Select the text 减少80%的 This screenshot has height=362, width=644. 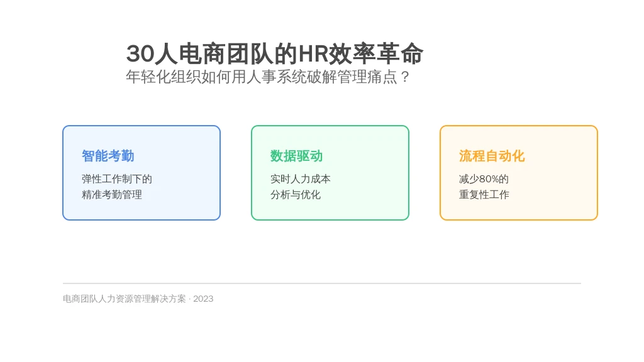click(483, 179)
